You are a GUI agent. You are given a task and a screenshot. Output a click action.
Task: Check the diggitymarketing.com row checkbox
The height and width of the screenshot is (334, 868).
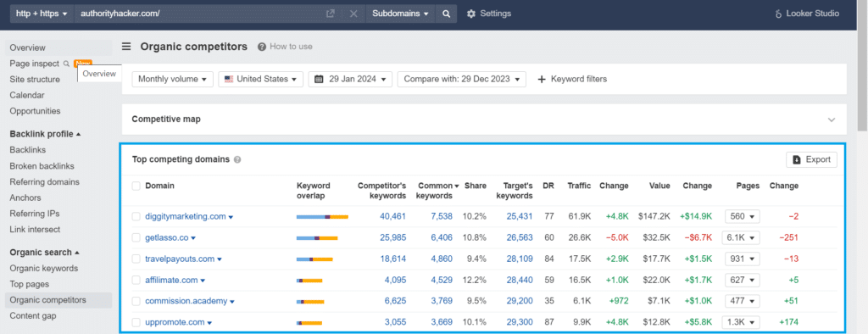point(136,216)
